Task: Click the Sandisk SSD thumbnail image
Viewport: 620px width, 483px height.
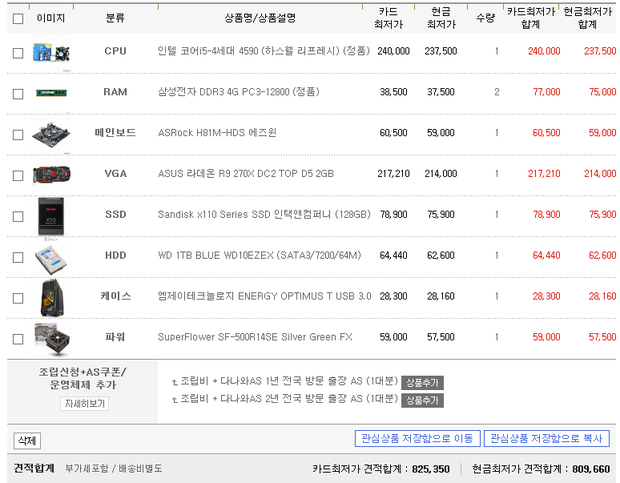Action: coord(50,214)
